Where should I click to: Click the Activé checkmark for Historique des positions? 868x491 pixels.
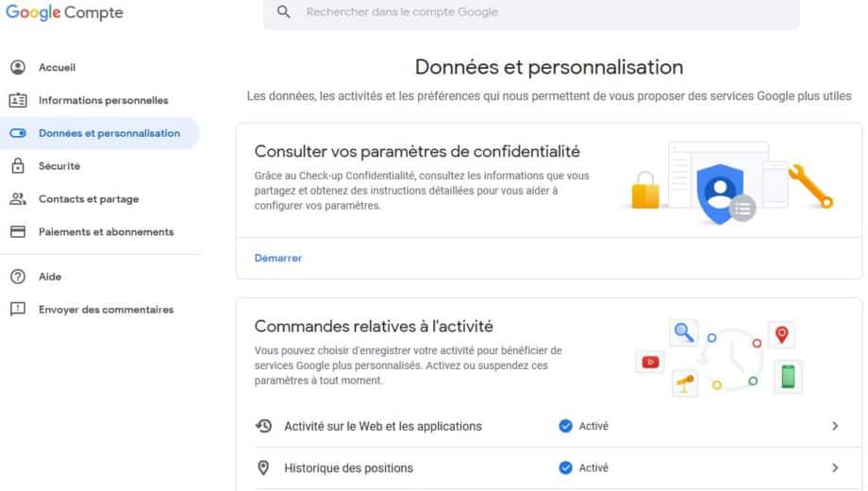click(x=565, y=467)
